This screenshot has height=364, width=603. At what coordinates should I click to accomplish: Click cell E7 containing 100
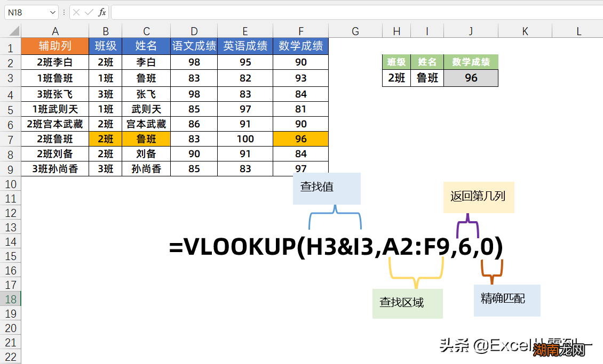pyautogui.click(x=245, y=139)
